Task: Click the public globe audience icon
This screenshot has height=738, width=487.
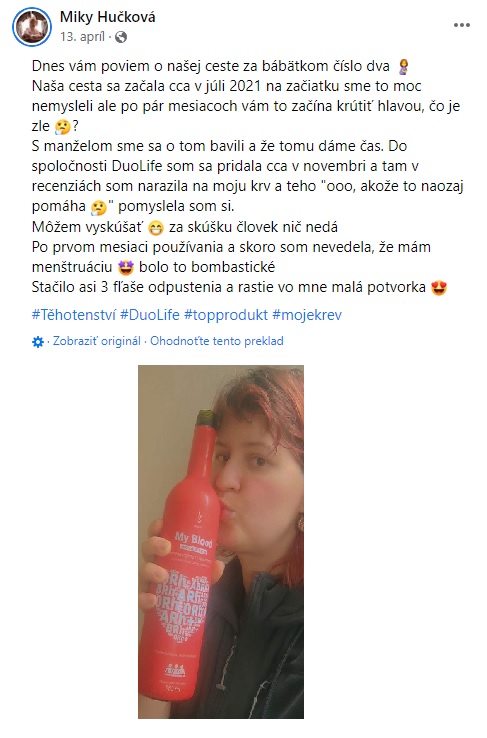Action: pos(121,37)
